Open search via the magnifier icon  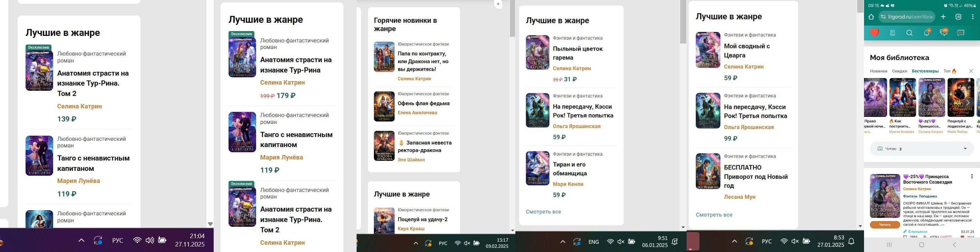click(x=909, y=33)
